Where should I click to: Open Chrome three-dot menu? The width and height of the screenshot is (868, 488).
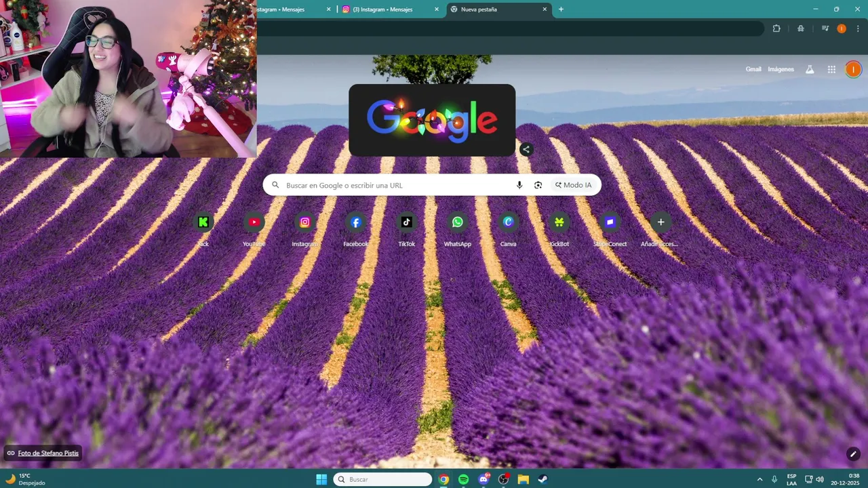(858, 28)
